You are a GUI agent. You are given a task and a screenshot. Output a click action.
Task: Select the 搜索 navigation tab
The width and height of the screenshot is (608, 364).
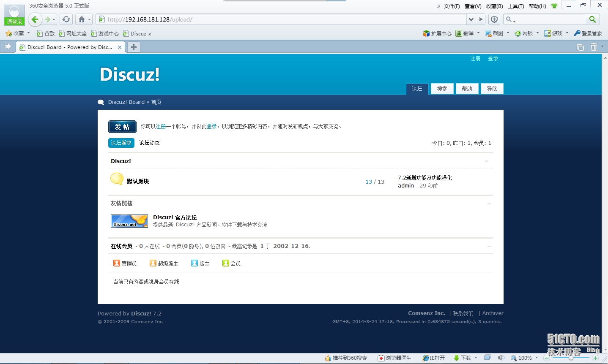[442, 89]
